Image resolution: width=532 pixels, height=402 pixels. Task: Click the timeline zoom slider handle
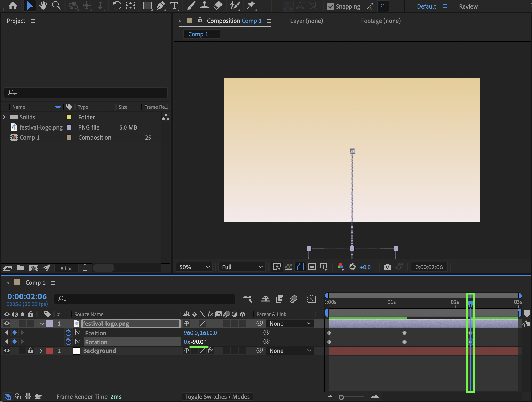(341, 397)
